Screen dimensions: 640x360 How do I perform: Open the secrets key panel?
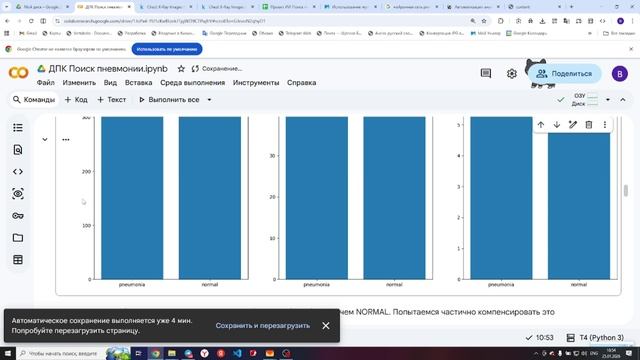point(18,216)
